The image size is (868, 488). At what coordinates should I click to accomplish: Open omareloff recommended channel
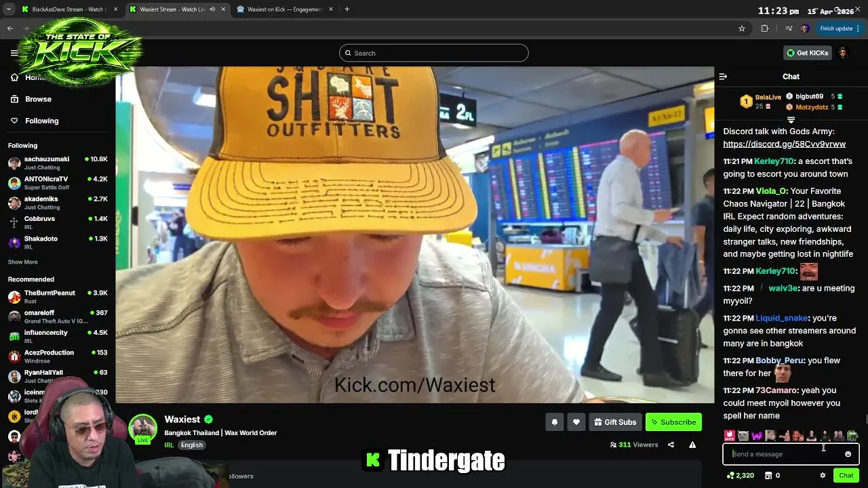pos(58,317)
